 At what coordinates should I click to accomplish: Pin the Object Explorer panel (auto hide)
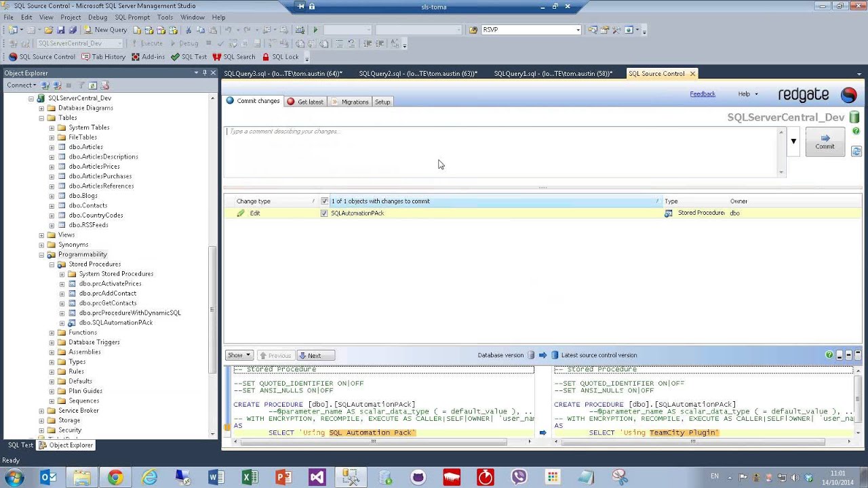[205, 73]
